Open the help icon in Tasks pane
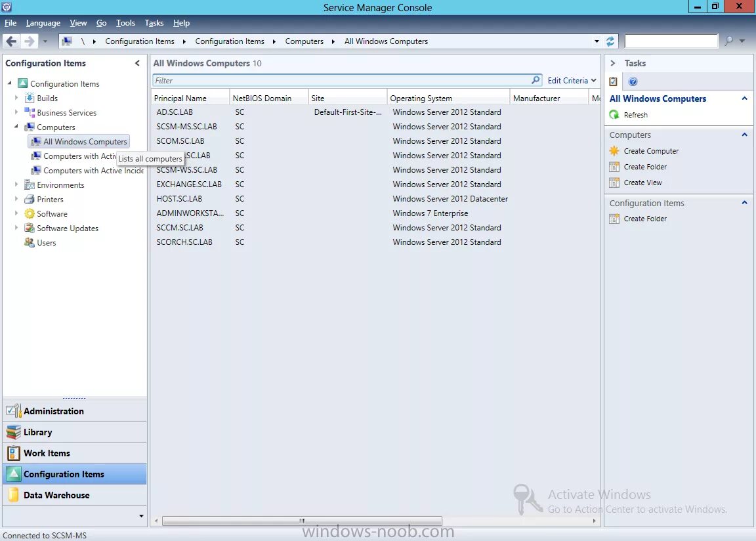This screenshot has width=756, height=541. (633, 81)
